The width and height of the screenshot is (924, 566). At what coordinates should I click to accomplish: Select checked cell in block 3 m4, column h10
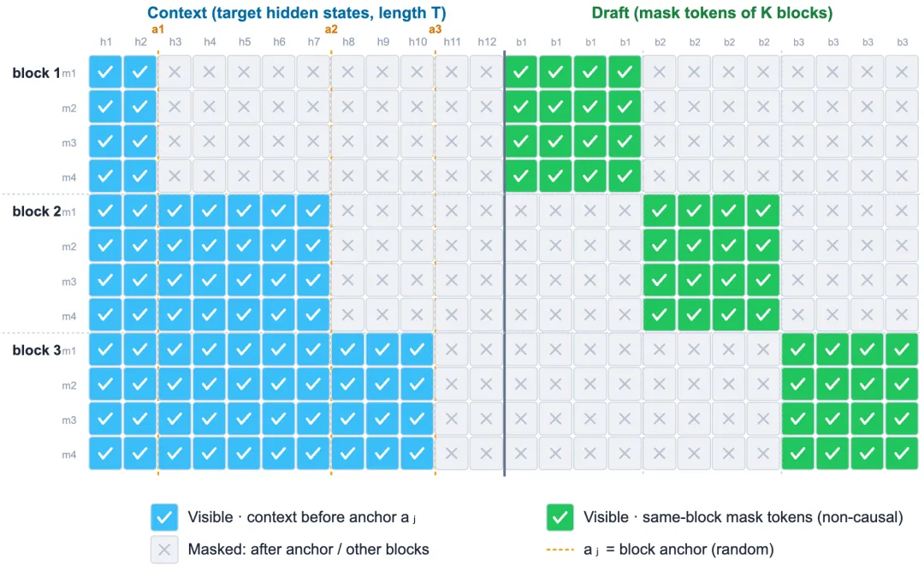[x=418, y=453]
